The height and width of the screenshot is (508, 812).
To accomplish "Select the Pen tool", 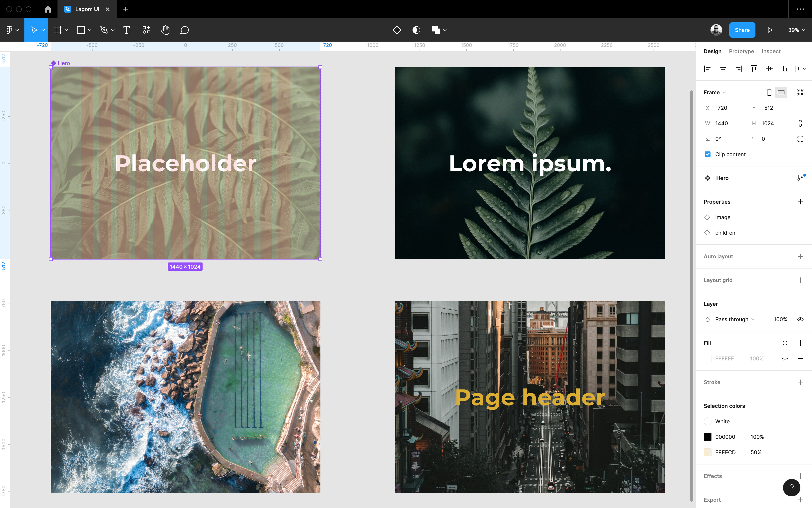I will pyautogui.click(x=104, y=30).
